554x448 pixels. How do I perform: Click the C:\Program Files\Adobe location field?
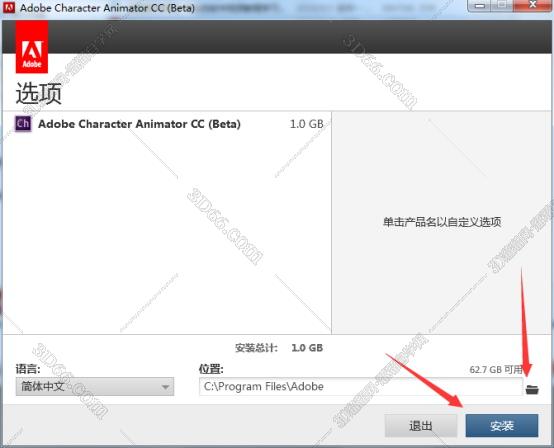(x=361, y=387)
